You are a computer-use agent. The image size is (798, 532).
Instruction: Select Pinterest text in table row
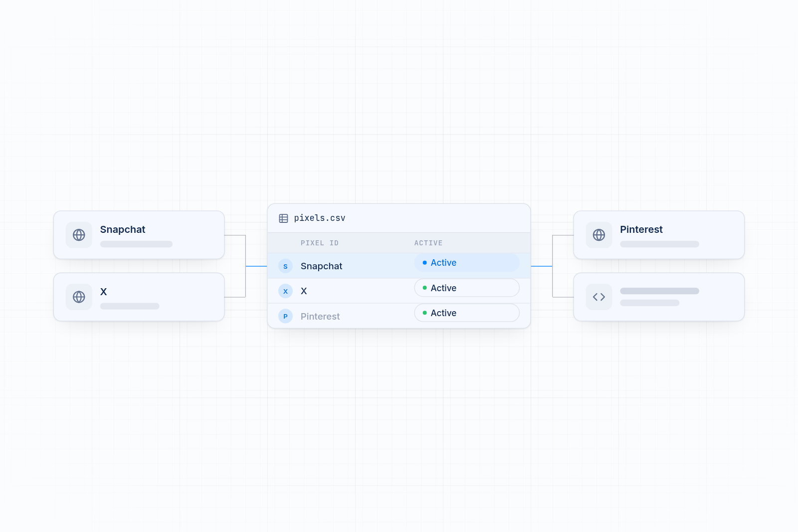pos(320,316)
